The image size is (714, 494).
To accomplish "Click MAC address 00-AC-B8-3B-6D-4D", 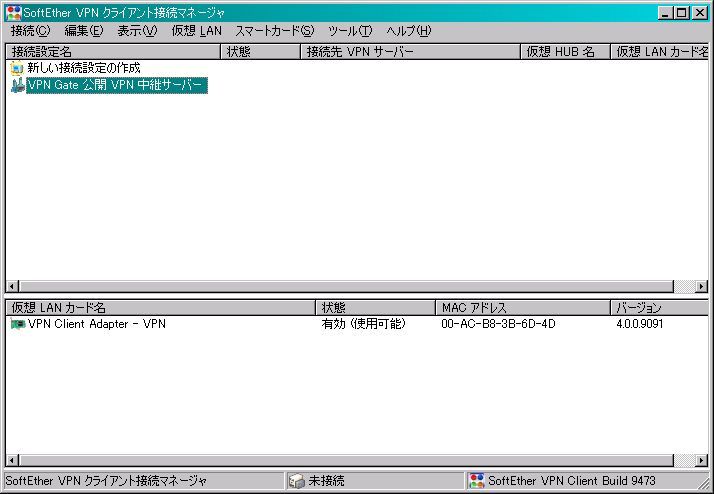I will point(498,324).
